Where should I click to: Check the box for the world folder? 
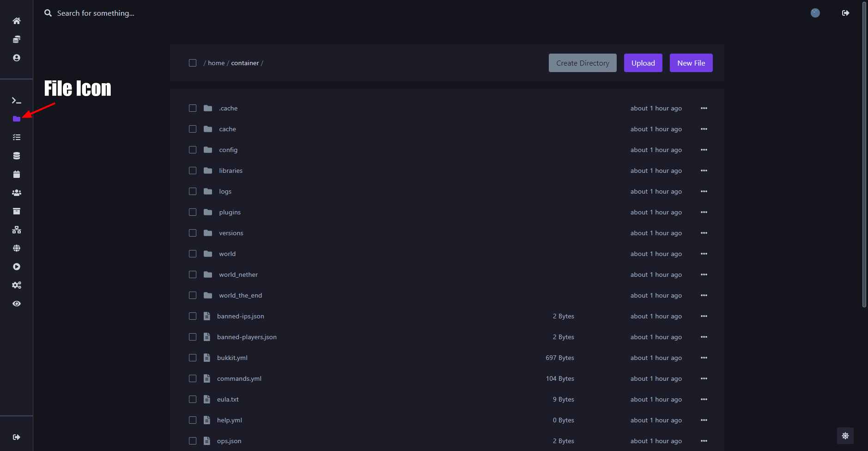point(193,254)
